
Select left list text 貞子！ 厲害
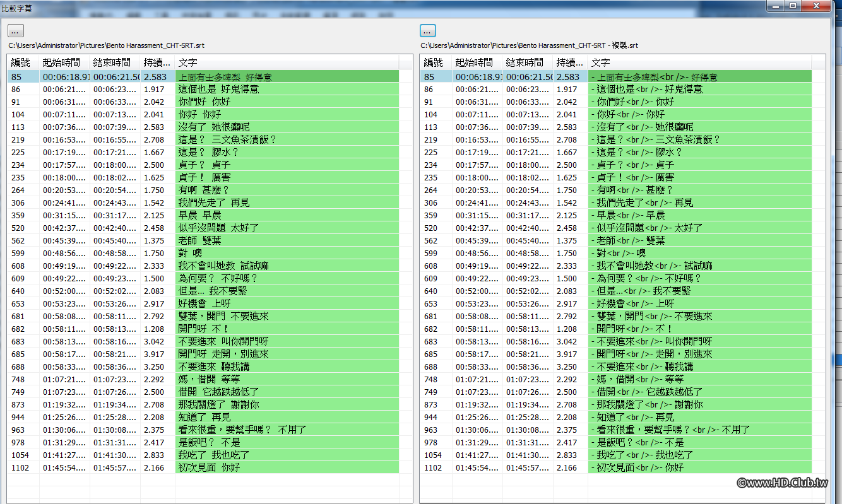[x=205, y=177]
